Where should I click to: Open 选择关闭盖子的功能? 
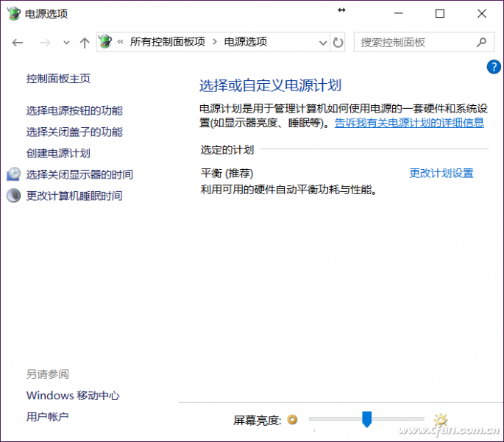[x=74, y=132]
